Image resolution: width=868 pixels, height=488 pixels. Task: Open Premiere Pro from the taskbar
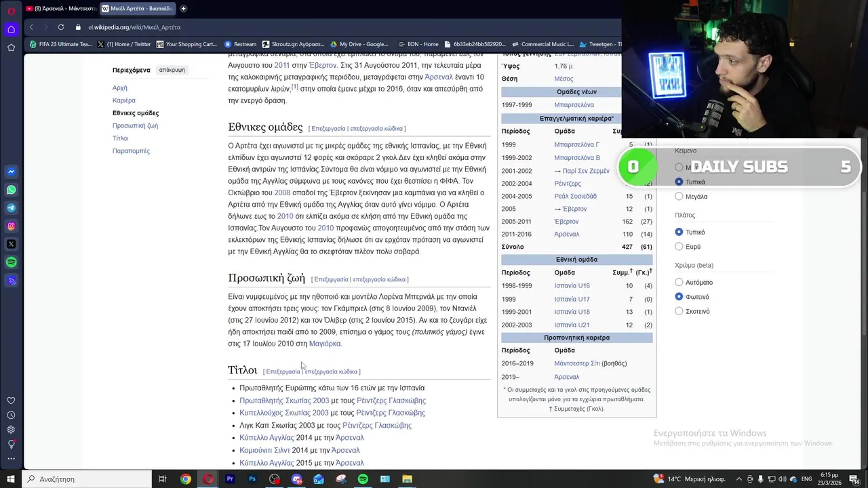(230, 479)
